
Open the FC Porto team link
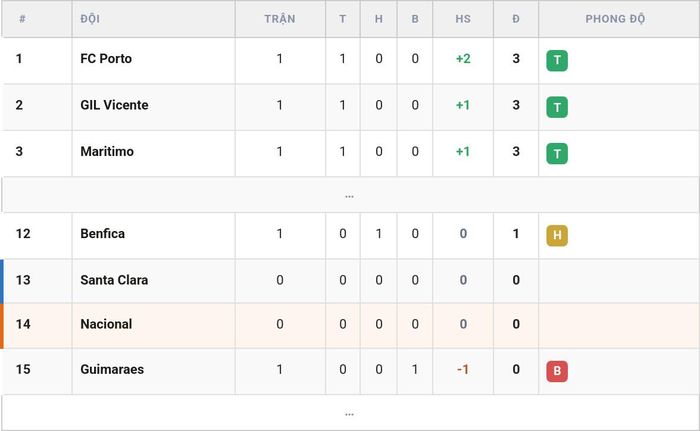click(106, 59)
